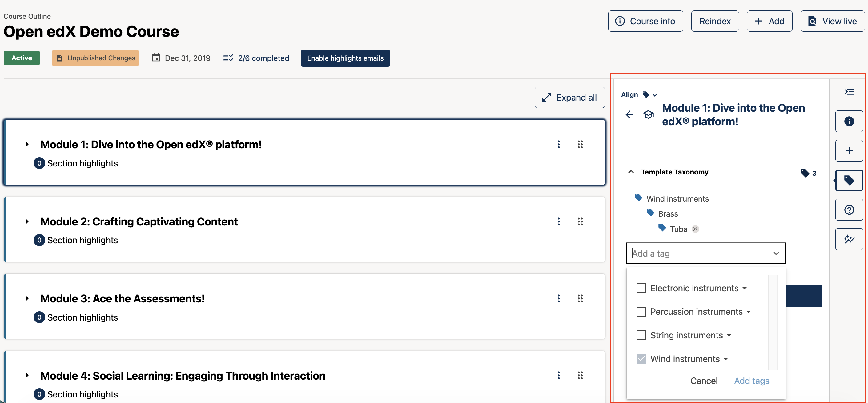Viewport: 868px width, 403px height.
Task: Click Module 2 drag handle icon
Action: (580, 221)
